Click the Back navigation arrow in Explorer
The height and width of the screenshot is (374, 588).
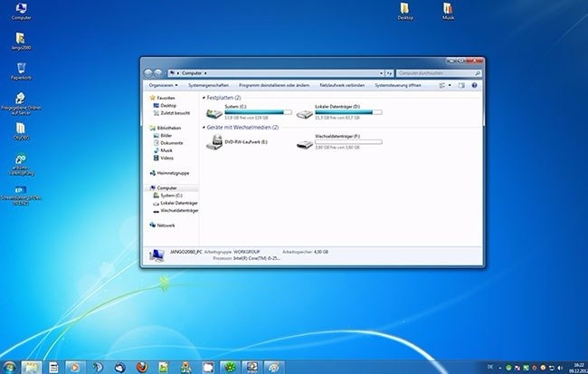point(148,72)
